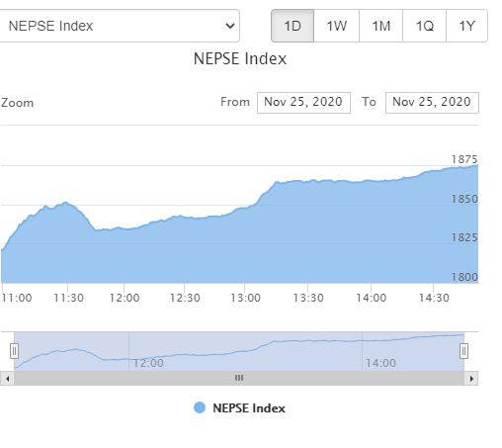502x448 pixels.
Task: Click the To date field
Action: pos(432,103)
